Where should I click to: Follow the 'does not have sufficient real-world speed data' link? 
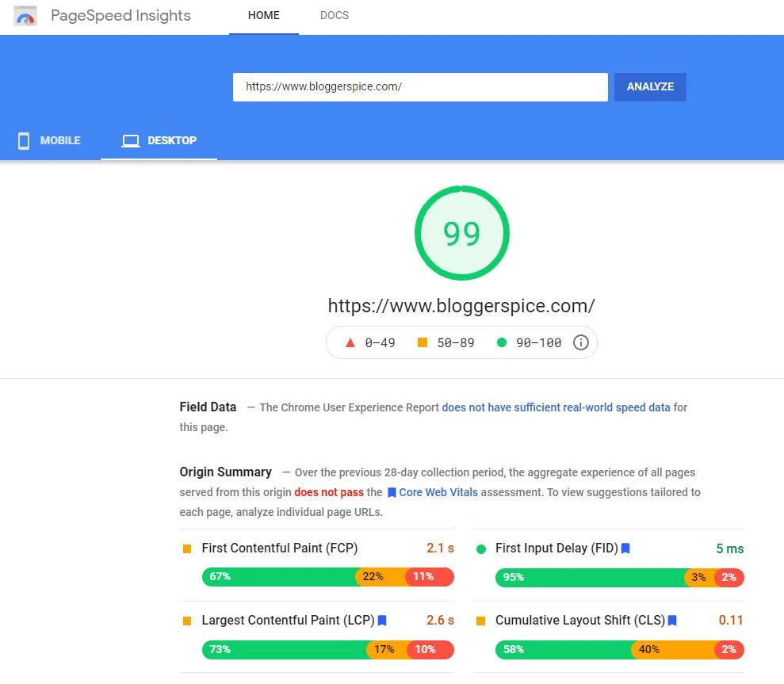pyautogui.click(x=556, y=407)
